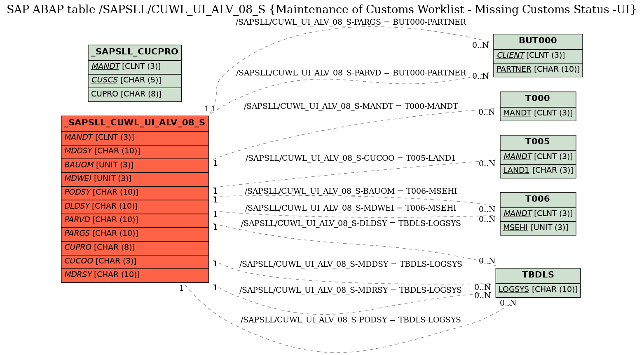The height and width of the screenshot is (355, 644).
Task: Select MANDT field in T006 table
Action: tap(538, 214)
